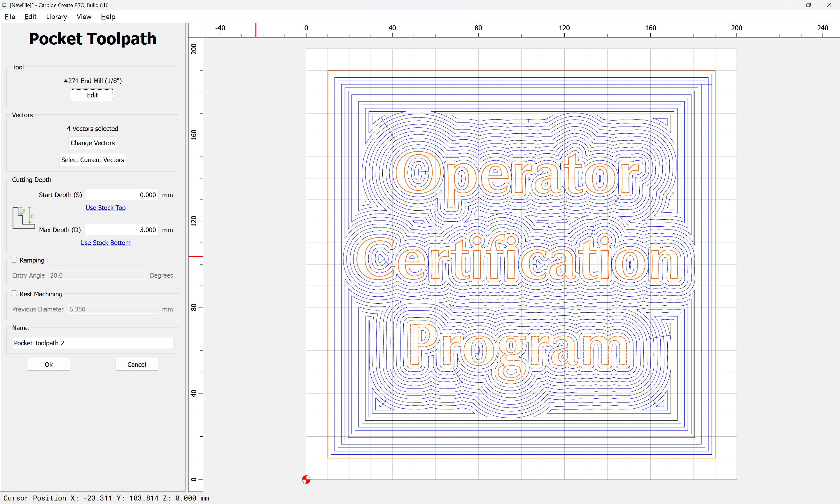Image resolution: width=840 pixels, height=504 pixels.
Task: Enable the Rest Machining checkbox
Action: point(14,294)
